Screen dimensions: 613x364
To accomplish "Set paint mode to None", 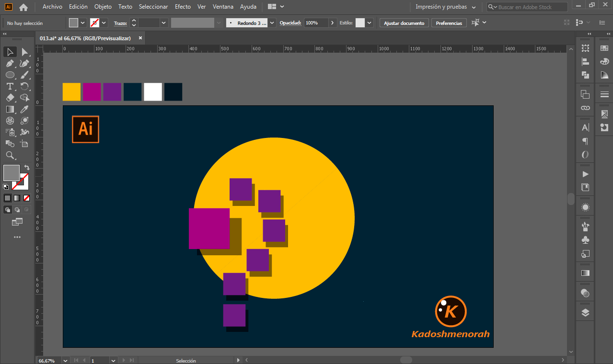I will click(27, 198).
